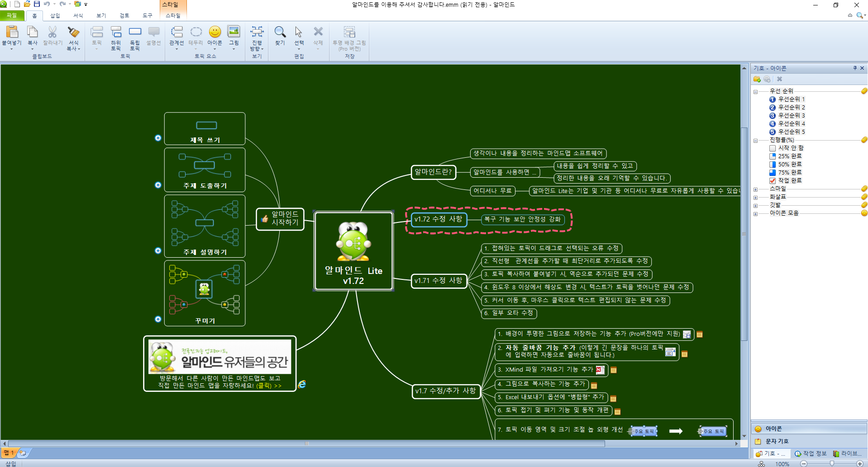Switch to the 삽입 ribbon tab
The image size is (868, 467).
click(x=55, y=15)
